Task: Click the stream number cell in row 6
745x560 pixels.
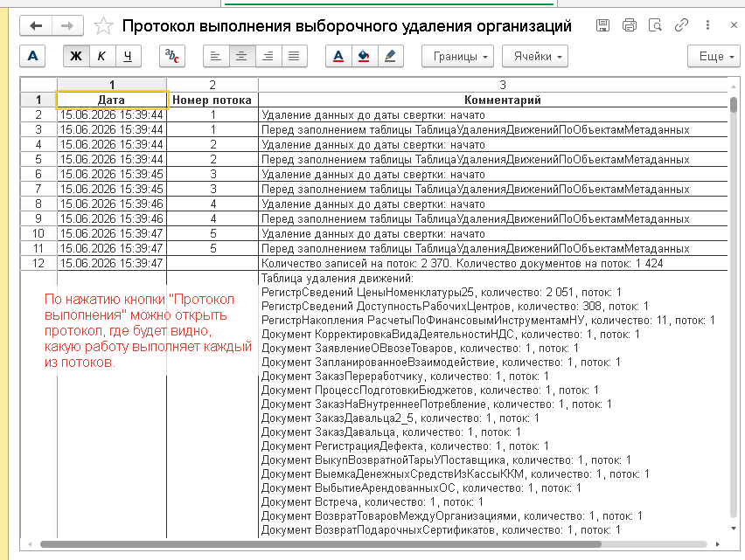Action: pos(212,174)
